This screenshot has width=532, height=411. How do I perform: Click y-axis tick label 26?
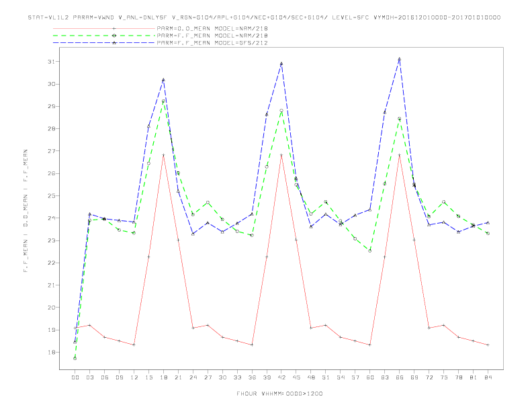(x=50, y=173)
